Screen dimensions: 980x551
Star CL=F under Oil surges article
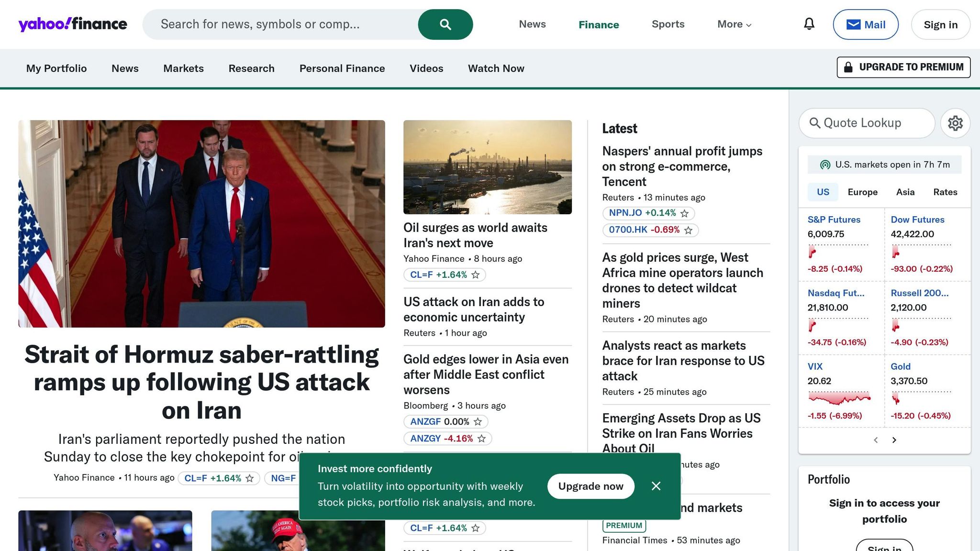click(x=475, y=275)
